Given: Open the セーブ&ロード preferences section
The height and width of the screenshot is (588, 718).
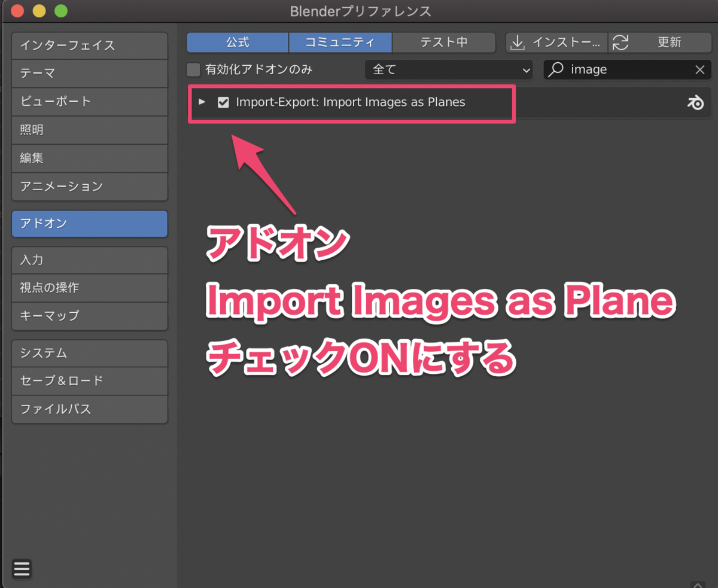Looking at the screenshot, I should (89, 381).
